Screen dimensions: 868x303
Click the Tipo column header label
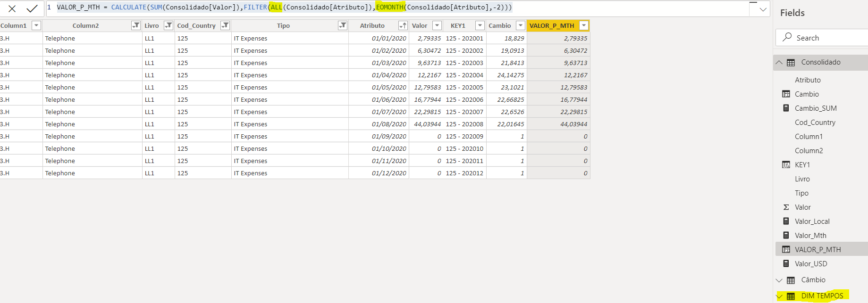coord(283,25)
